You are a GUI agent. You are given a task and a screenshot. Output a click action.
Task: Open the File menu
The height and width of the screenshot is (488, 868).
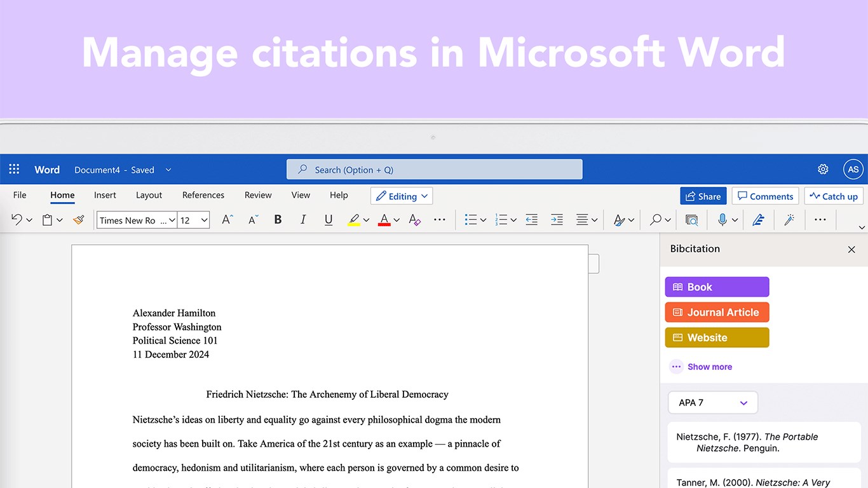pos(20,195)
